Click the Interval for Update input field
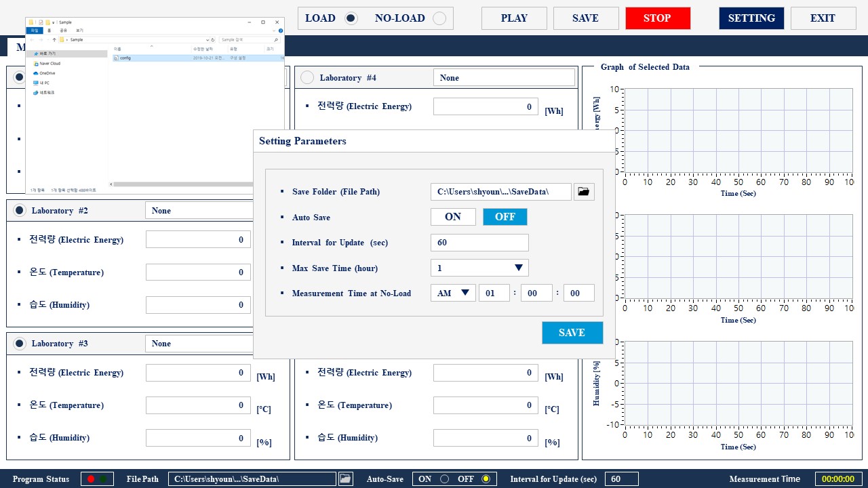This screenshot has height=488, width=868. pyautogui.click(x=479, y=243)
